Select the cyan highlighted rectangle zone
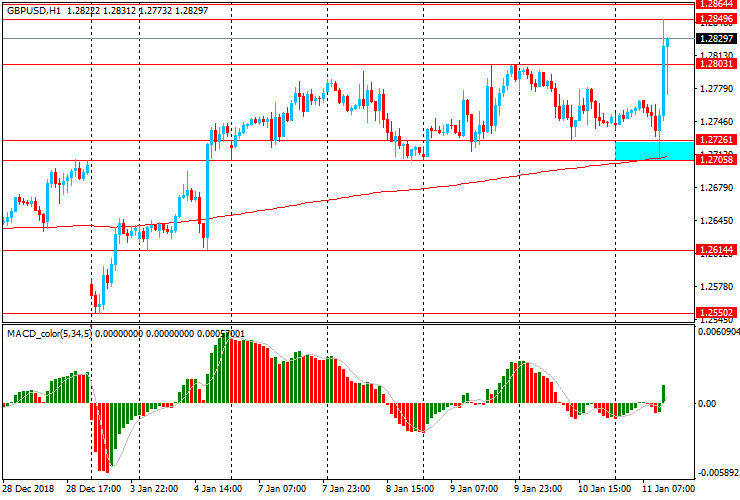 tap(652, 150)
